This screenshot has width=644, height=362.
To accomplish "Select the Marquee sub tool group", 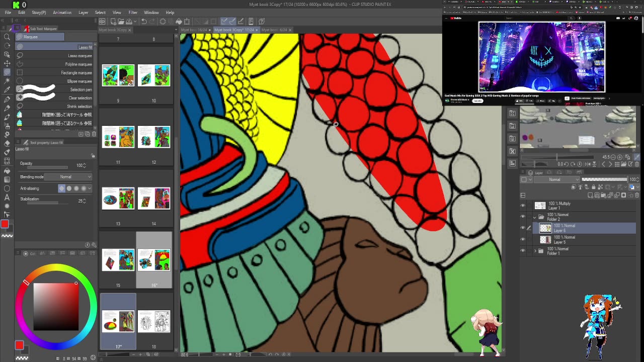I will pyautogui.click(x=39, y=37).
